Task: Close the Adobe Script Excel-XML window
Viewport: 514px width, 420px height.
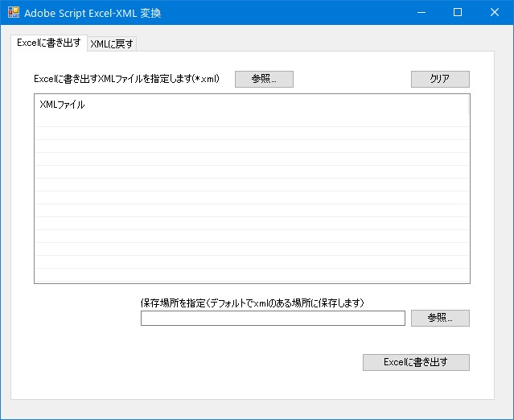Action: pyautogui.click(x=495, y=12)
